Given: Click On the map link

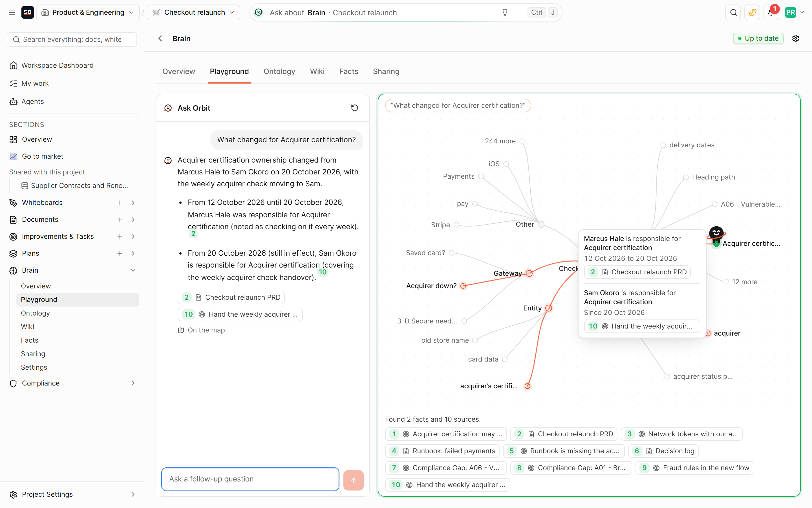Looking at the screenshot, I should coord(201,330).
